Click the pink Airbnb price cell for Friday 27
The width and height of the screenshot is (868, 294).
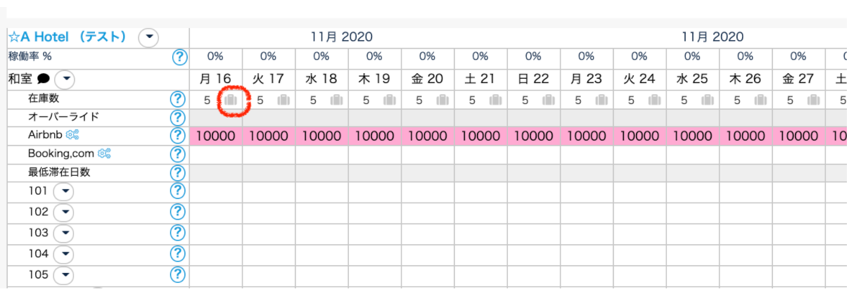click(x=798, y=136)
